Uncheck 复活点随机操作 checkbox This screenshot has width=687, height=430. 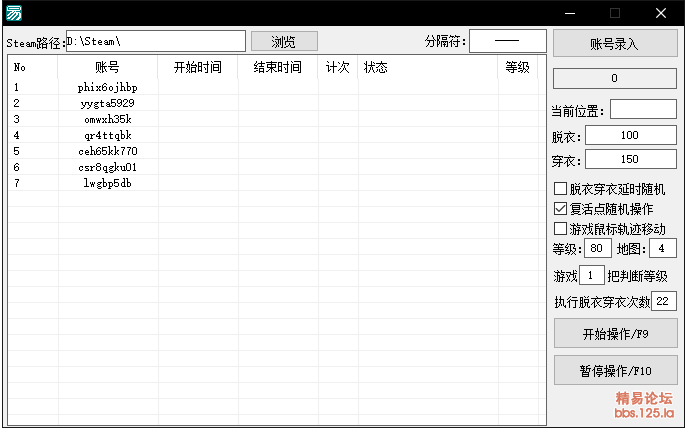(x=560, y=209)
